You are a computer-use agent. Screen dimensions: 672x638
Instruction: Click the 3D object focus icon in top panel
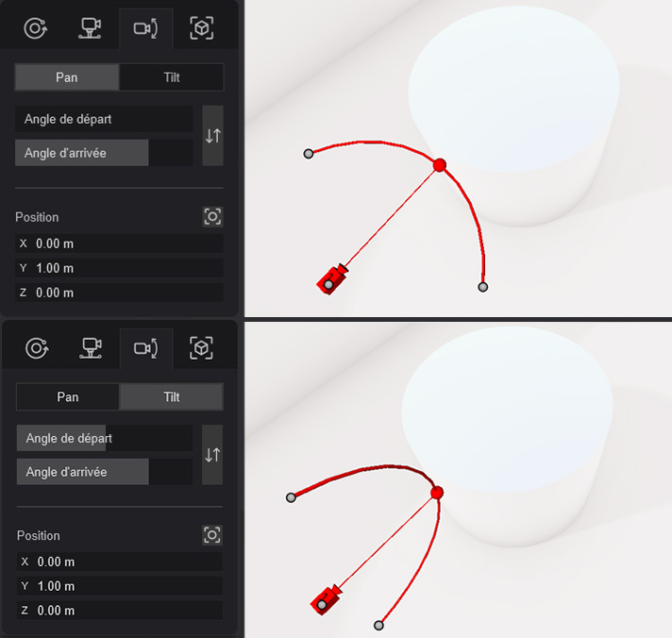pos(201,28)
